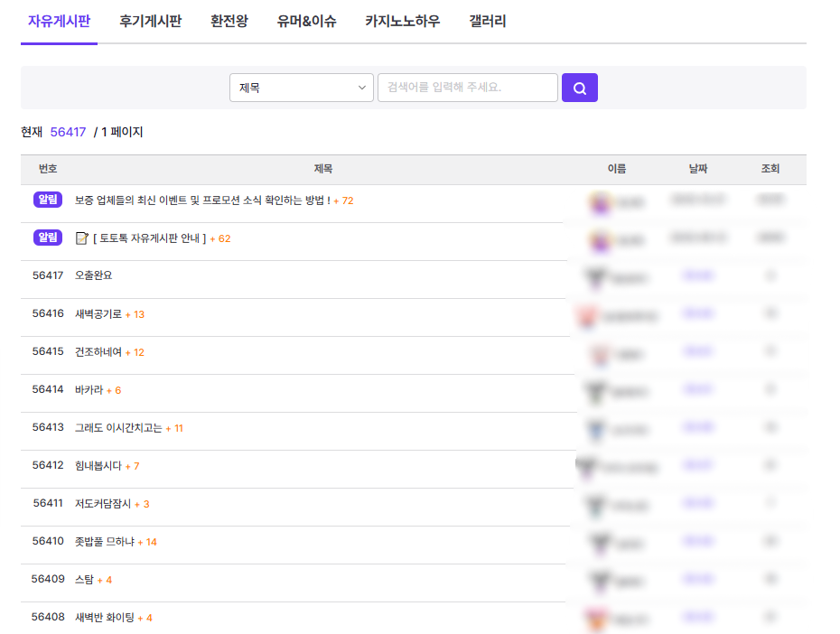
Task: Click the 조회 column header
Action: click(770, 169)
